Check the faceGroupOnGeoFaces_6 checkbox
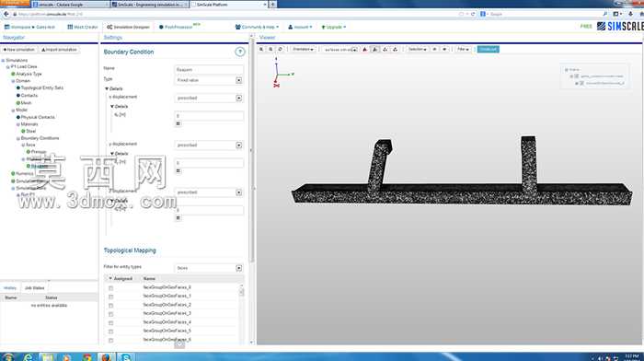This screenshot has width=644, height=361. click(111, 340)
